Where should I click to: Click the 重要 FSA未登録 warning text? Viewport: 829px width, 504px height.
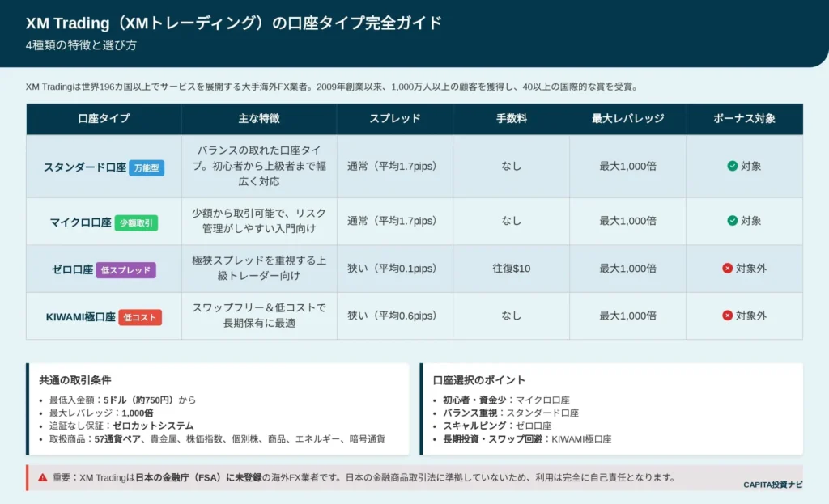(x=363, y=477)
